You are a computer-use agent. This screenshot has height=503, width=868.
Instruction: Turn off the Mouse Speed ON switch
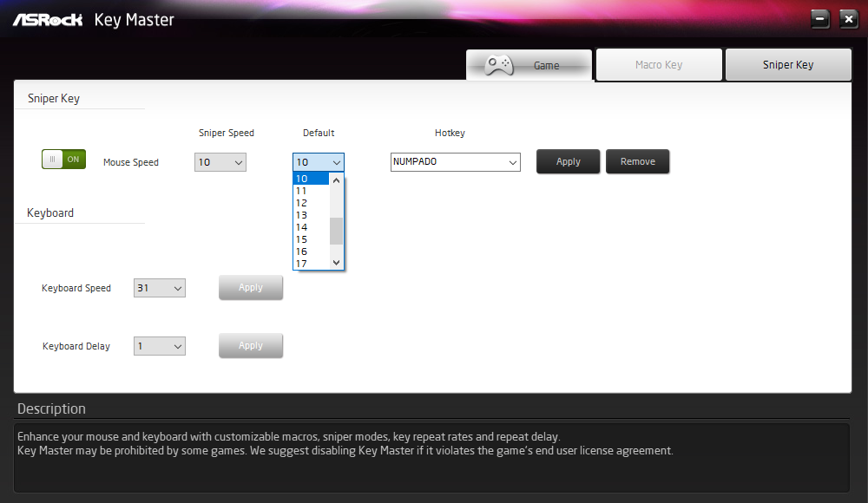pyautogui.click(x=63, y=160)
